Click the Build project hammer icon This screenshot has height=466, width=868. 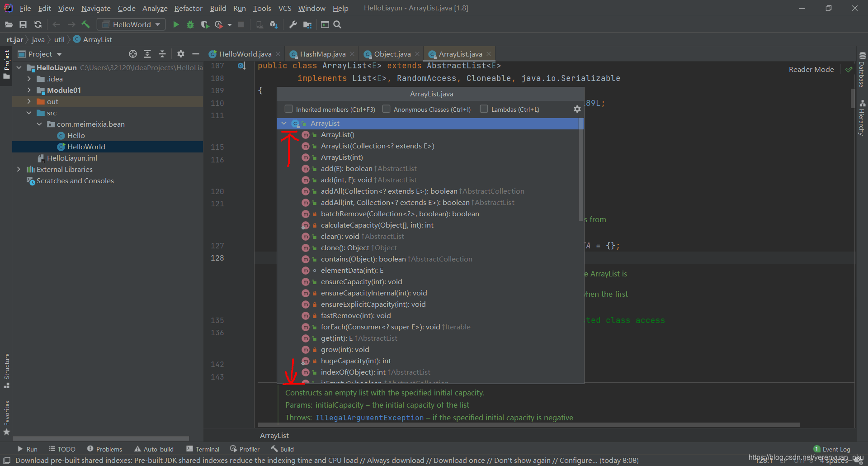tap(86, 24)
